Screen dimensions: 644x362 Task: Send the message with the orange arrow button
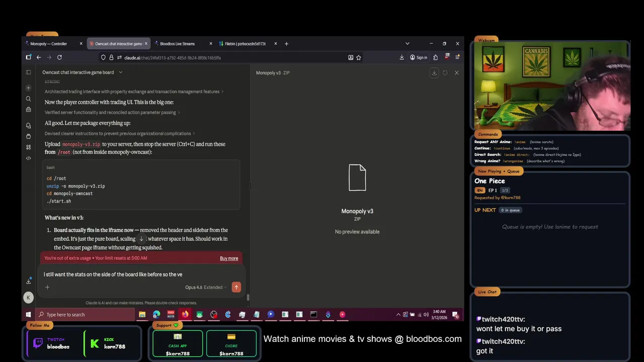pos(236,287)
